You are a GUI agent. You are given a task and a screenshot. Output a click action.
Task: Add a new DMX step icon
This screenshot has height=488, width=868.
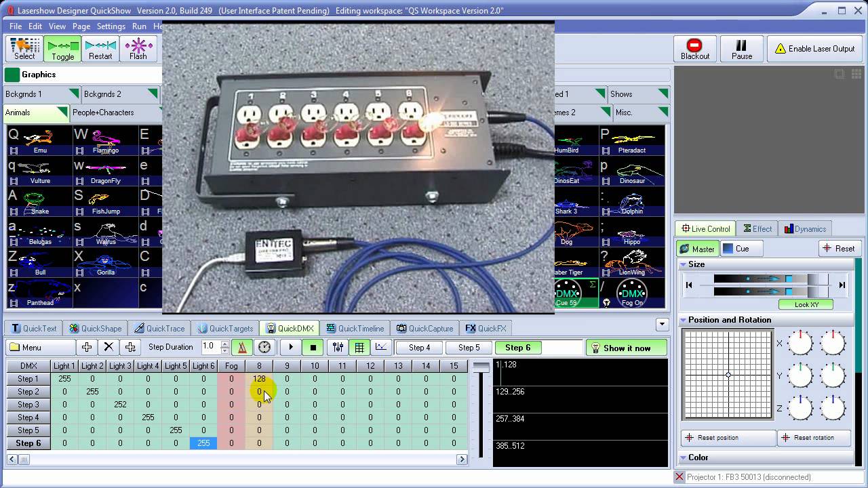[x=87, y=347]
